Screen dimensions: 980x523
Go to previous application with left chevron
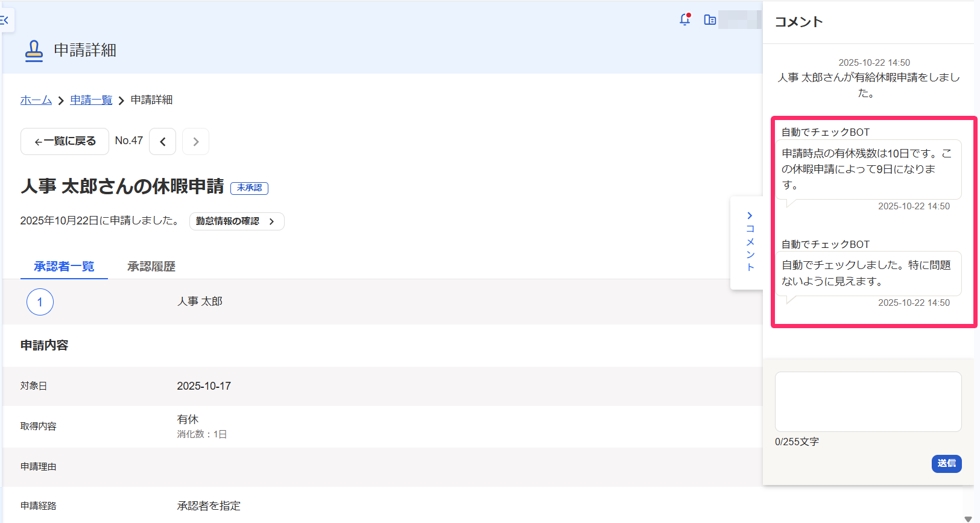pyautogui.click(x=163, y=142)
